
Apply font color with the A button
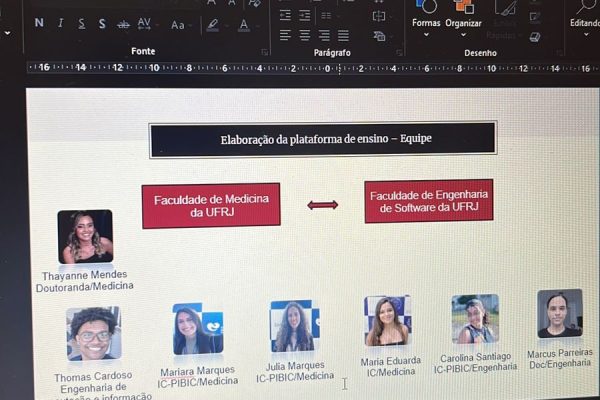click(243, 25)
